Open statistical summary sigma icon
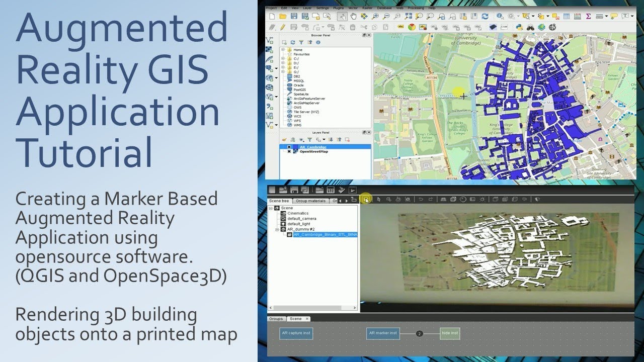 pos(588,16)
